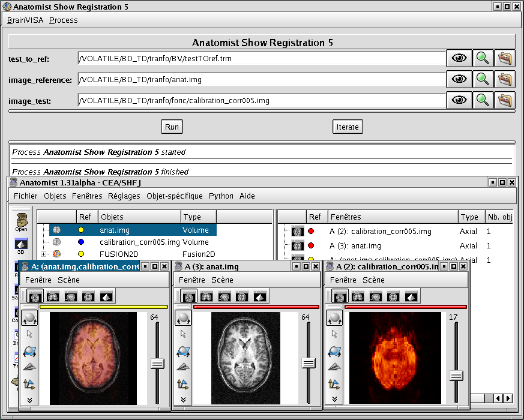
Task: Click slice slider handle in anat.img window
Action: click(309, 363)
